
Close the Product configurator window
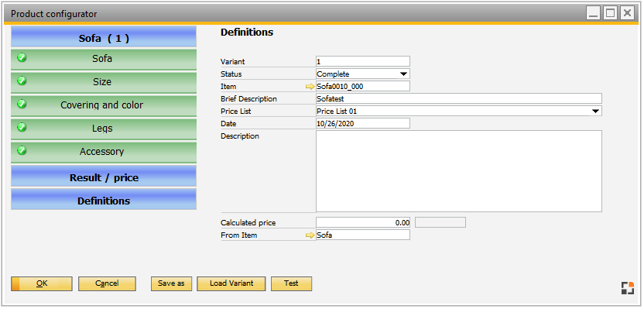point(627,14)
